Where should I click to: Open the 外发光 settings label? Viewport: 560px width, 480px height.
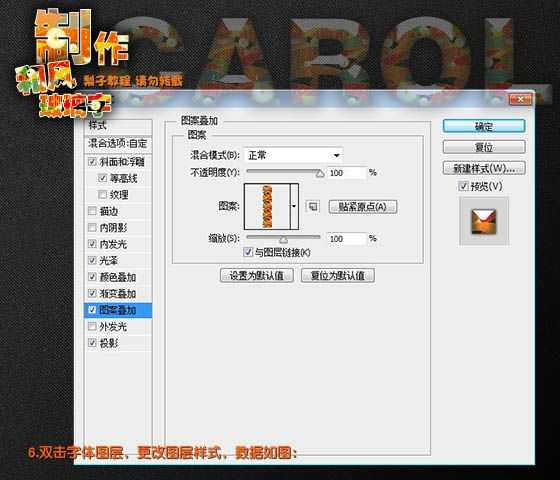tap(113, 327)
